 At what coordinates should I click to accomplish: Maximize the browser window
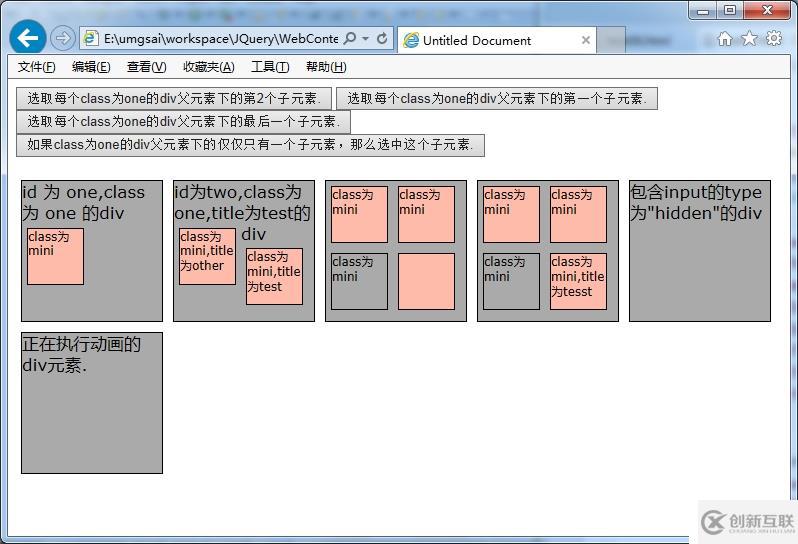click(x=730, y=11)
